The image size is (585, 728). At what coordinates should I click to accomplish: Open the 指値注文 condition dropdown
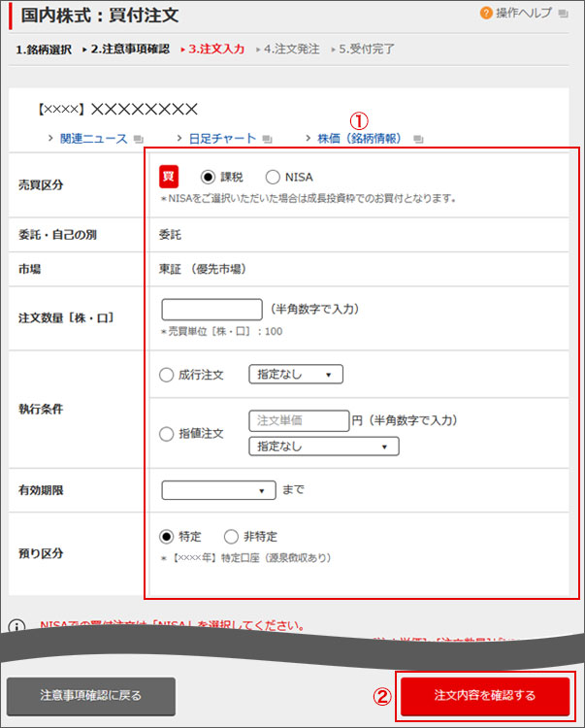(324, 447)
